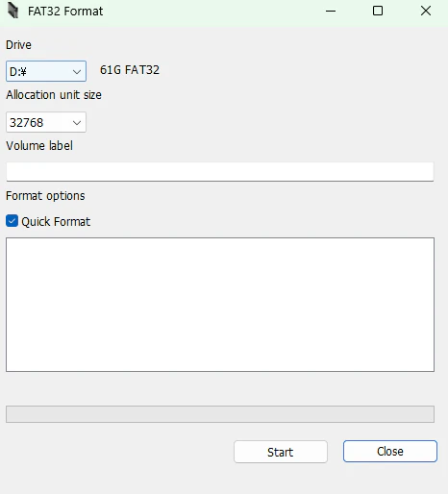448x494 pixels.
Task: Click the 61G FAT32 drive info text
Action: click(130, 70)
